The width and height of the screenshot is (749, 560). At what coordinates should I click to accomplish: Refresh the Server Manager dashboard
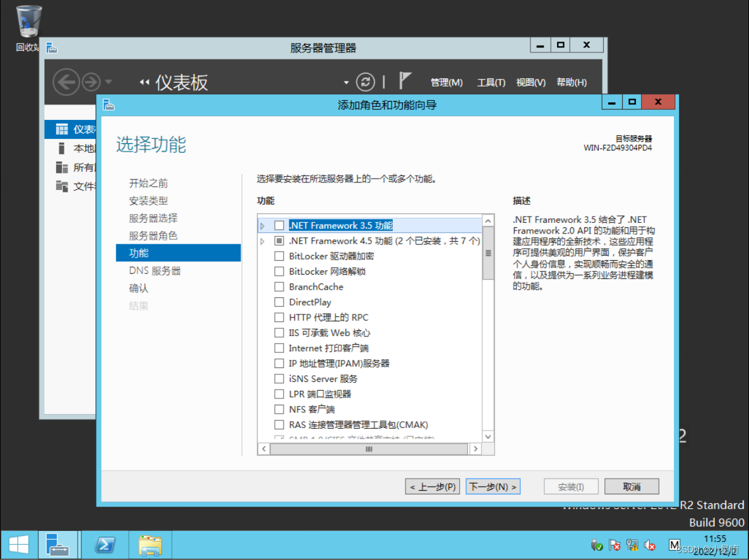pos(366,82)
